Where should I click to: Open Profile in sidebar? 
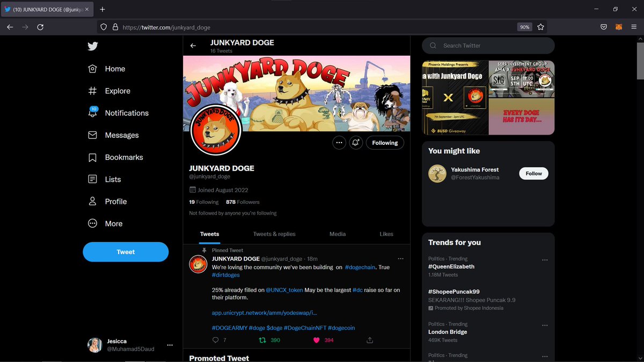[x=107, y=201]
